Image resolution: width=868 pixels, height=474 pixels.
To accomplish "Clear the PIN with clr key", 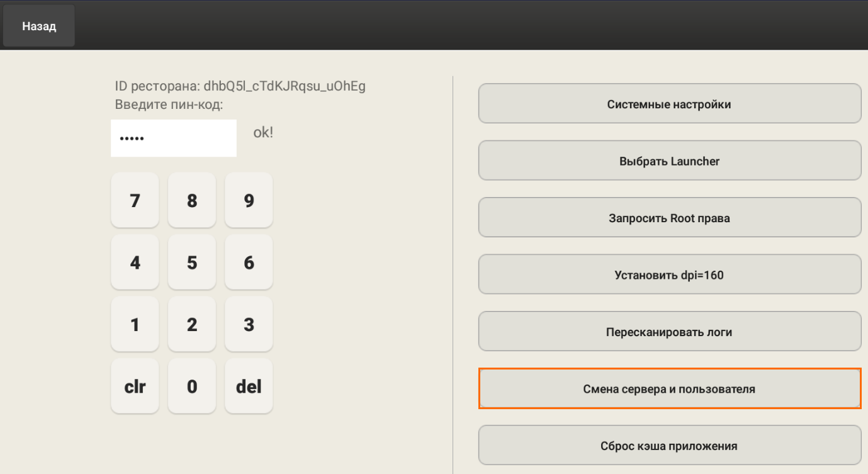I will (x=135, y=386).
